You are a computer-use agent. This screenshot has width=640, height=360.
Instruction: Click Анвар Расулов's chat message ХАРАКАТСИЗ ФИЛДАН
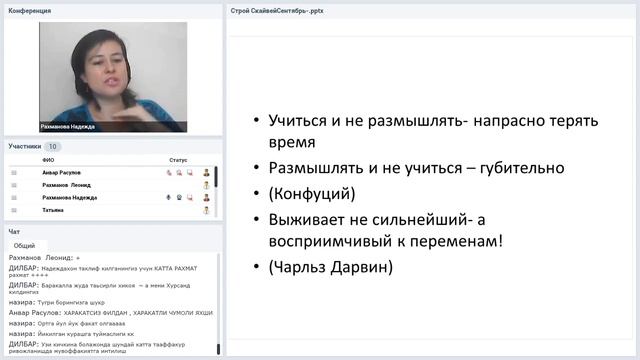tap(111, 313)
